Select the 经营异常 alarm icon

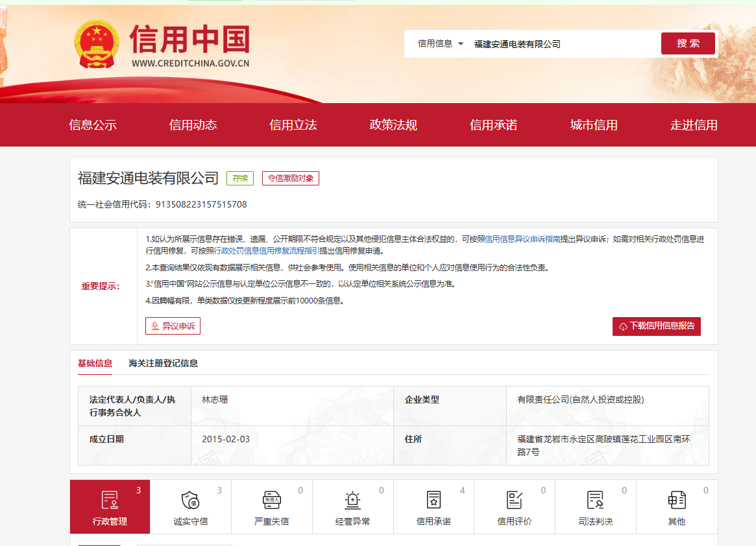[352, 500]
